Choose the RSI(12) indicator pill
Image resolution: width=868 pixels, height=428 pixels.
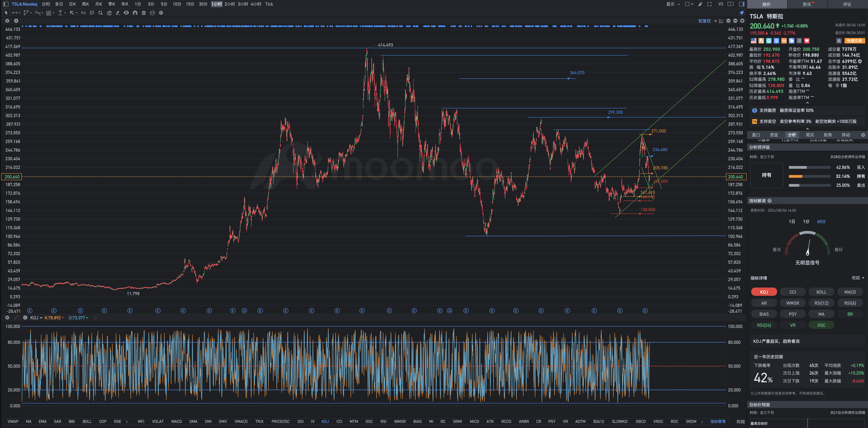click(821, 303)
